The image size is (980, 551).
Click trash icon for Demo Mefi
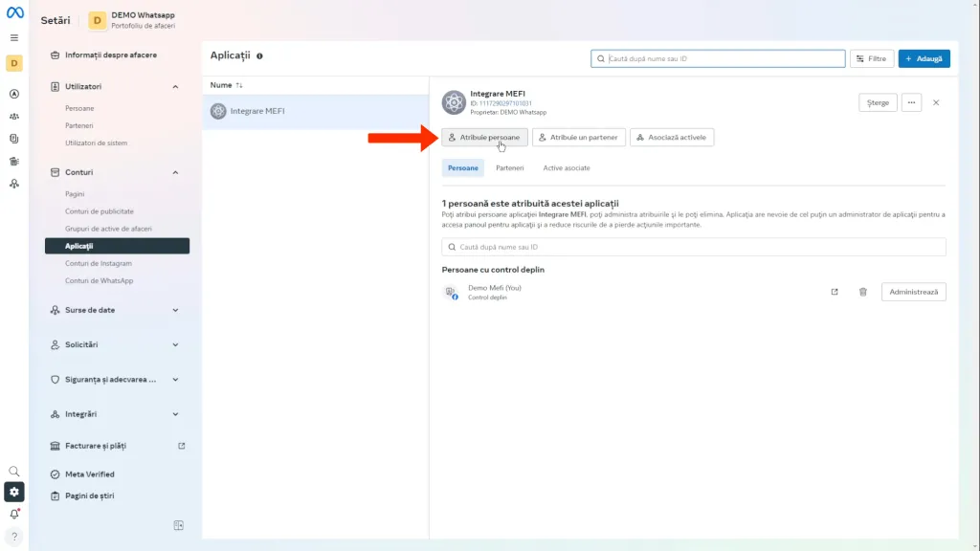862,292
